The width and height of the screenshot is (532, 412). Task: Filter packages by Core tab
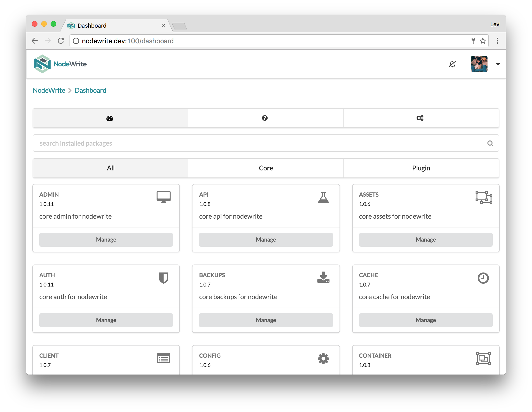tap(266, 168)
